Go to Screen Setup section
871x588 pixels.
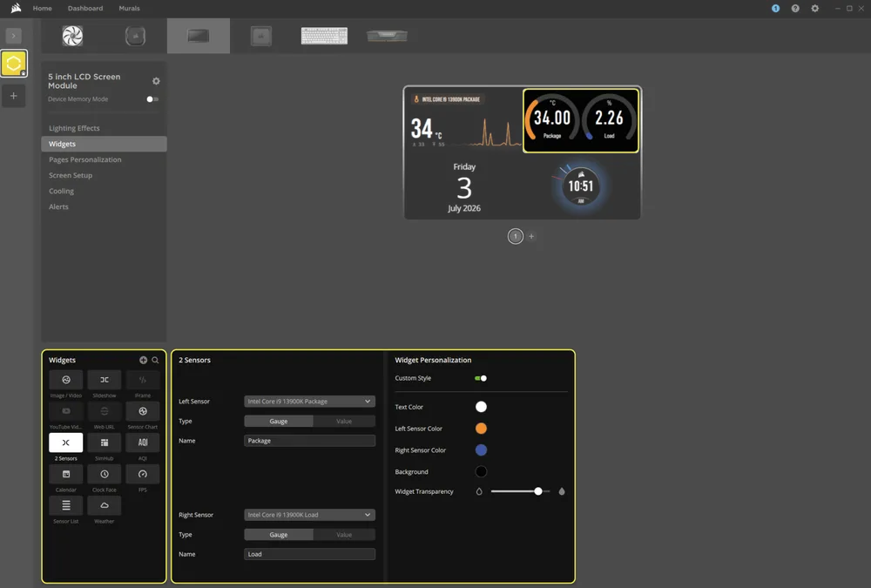click(104, 175)
